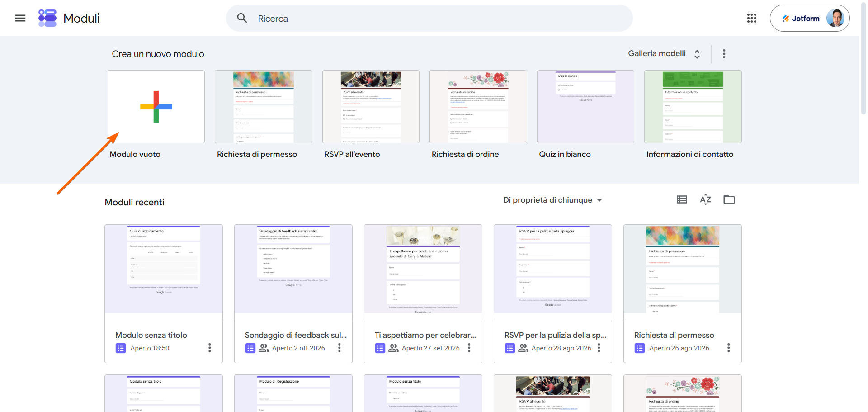The width and height of the screenshot is (868, 412).
Task: Expand the Galleria modelli section
Action: point(664,54)
